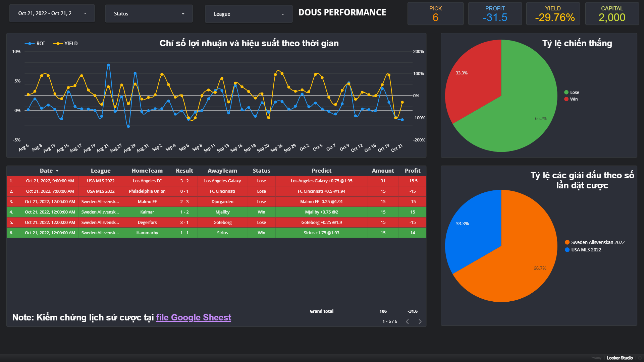Image resolution: width=644 pixels, height=362 pixels.
Task: Open the date range dropdown
Action: (52, 13)
